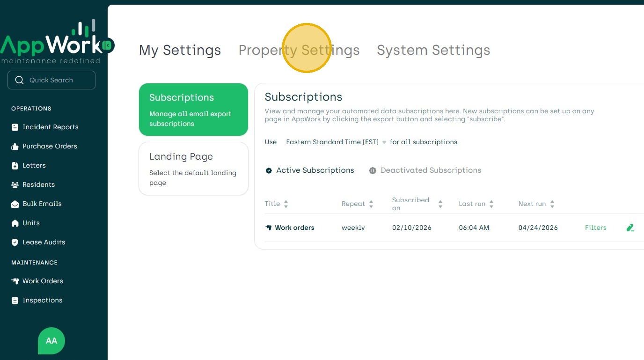
Task: Show Active Subscriptions list
Action: click(x=310, y=170)
